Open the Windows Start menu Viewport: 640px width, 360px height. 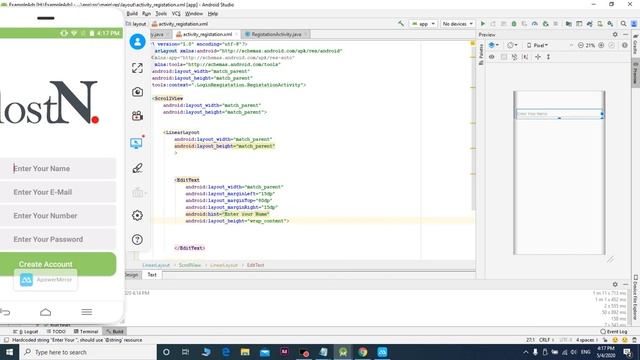(x=9, y=352)
